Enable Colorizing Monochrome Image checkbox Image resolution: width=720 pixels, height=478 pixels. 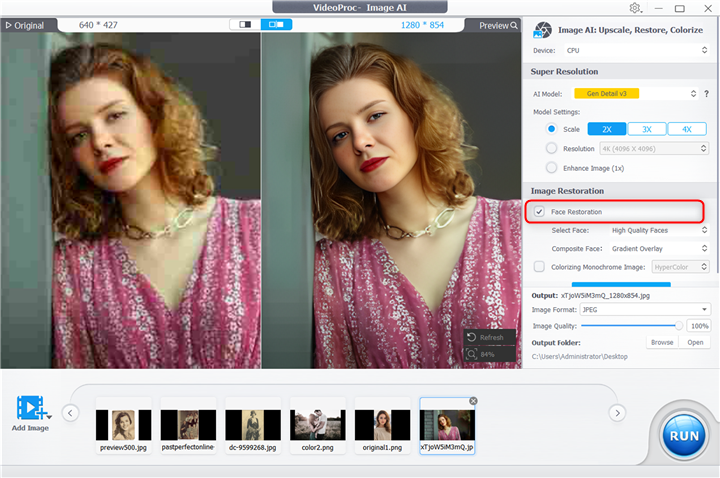[540, 267]
